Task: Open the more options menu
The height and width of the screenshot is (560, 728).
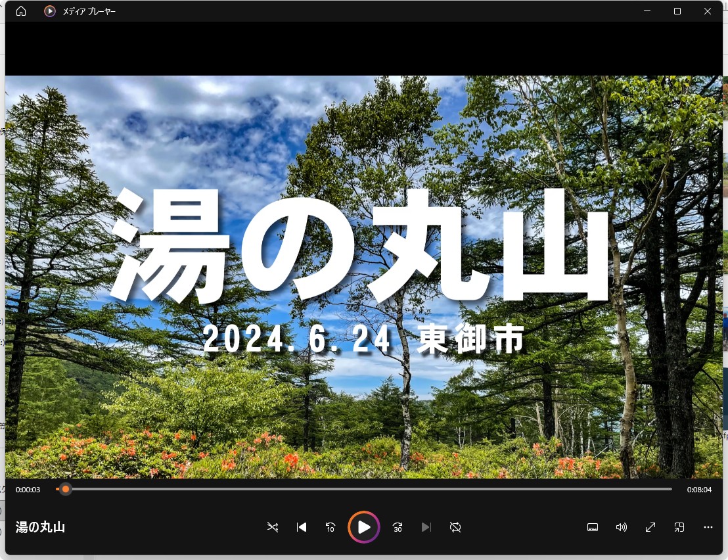Action: point(708,526)
